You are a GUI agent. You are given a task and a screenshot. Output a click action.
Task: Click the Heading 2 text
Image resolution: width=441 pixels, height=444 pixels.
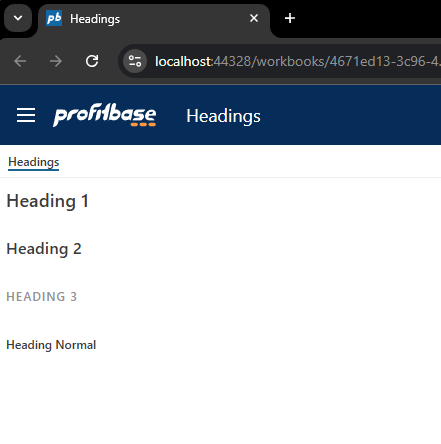pyautogui.click(x=44, y=249)
